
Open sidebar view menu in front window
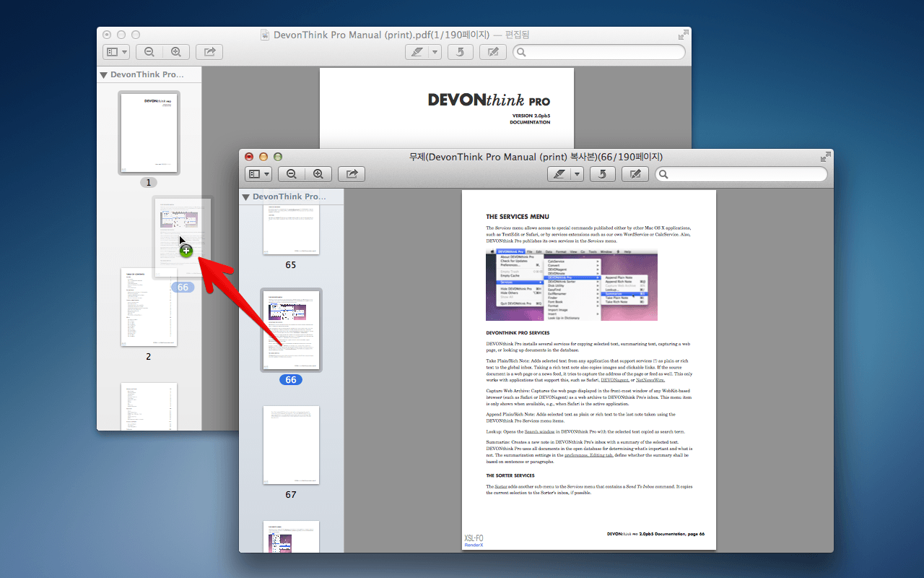[258, 174]
